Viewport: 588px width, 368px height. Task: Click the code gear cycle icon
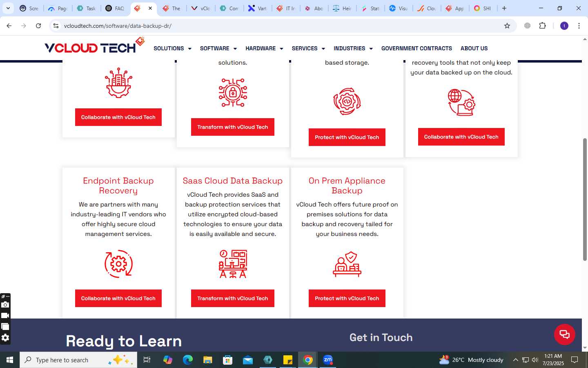pos(347,101)
